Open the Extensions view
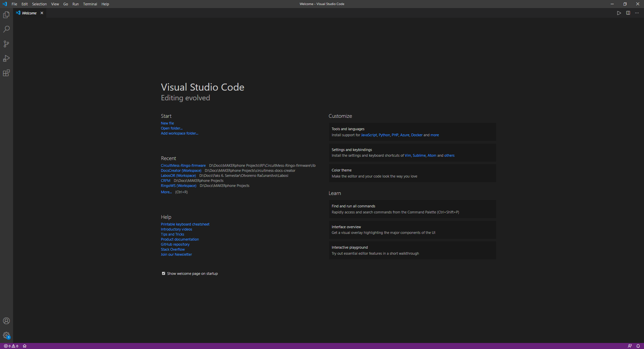The image size is (644, 349). coord(6,73)
